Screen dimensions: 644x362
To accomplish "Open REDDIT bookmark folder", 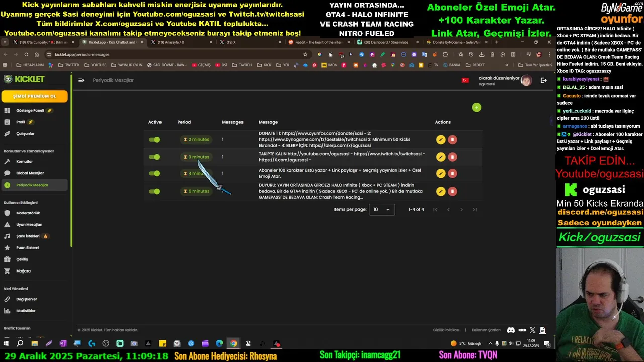I will point(475,65).
